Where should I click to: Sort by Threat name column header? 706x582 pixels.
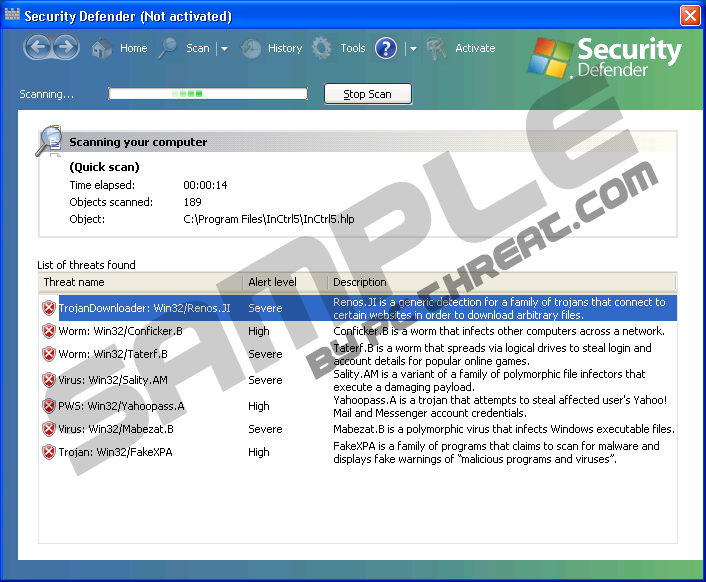tap(140, 282)
